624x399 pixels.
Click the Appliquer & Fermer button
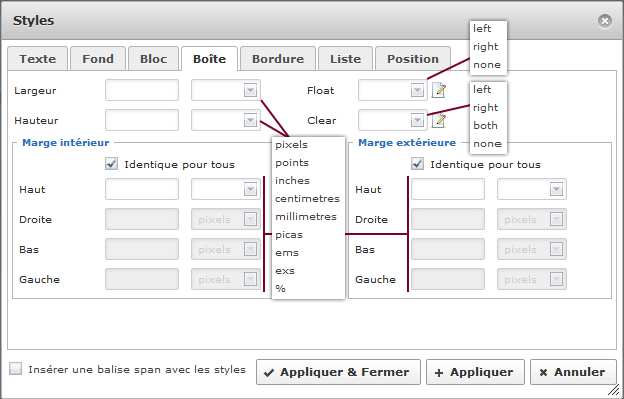point(338,372)
